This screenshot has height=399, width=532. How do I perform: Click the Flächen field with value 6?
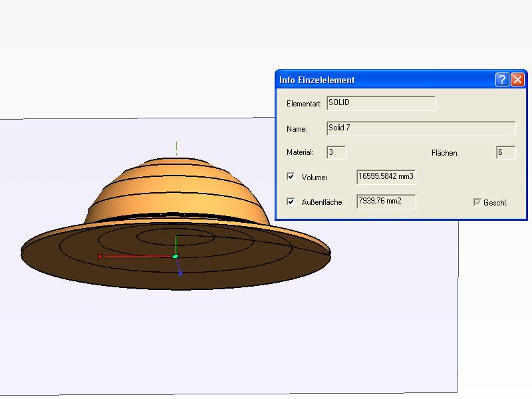tap(505, 152)
